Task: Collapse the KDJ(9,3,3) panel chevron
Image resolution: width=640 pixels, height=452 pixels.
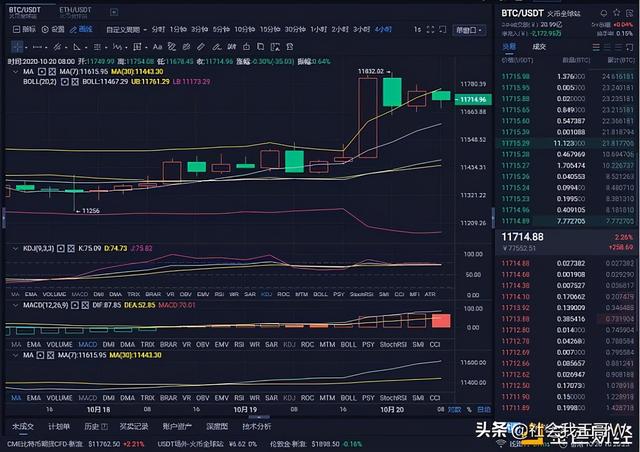Action: pyautogui.click(x=15, y=248)
